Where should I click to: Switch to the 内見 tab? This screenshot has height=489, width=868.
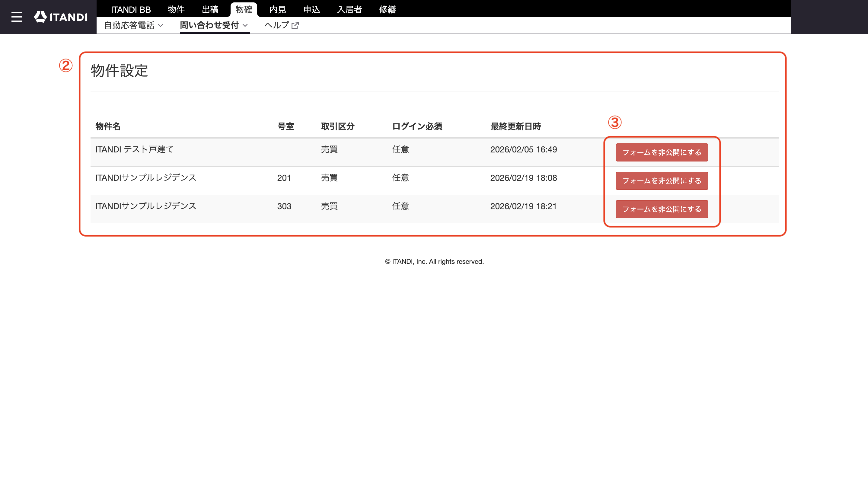[278, 9]
